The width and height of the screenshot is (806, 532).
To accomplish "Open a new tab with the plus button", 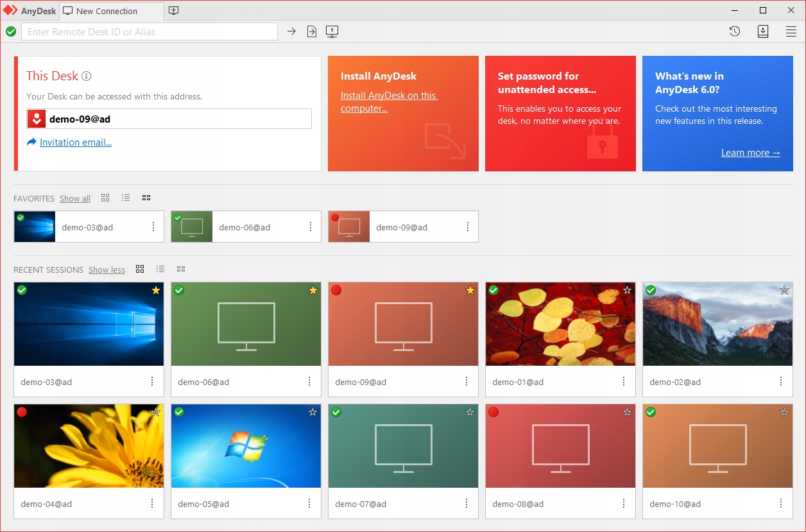I will tap(174, 11).
